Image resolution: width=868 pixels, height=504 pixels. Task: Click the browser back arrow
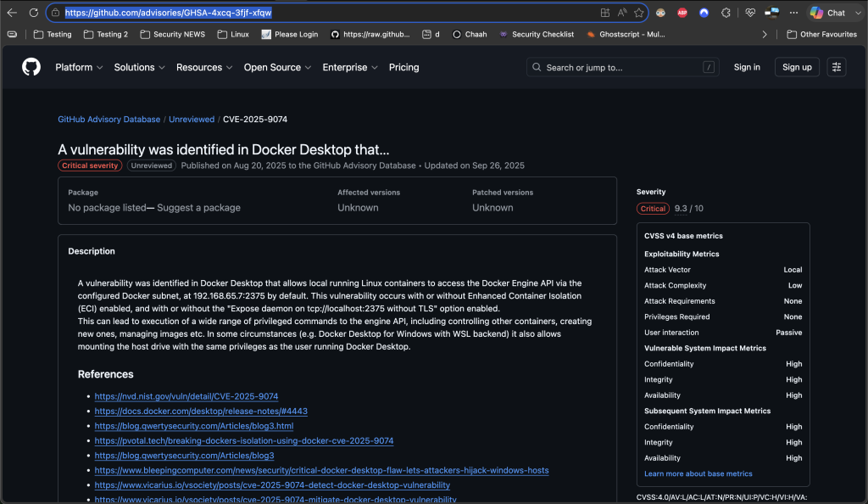pyautogui.click(x=12, y=12)
